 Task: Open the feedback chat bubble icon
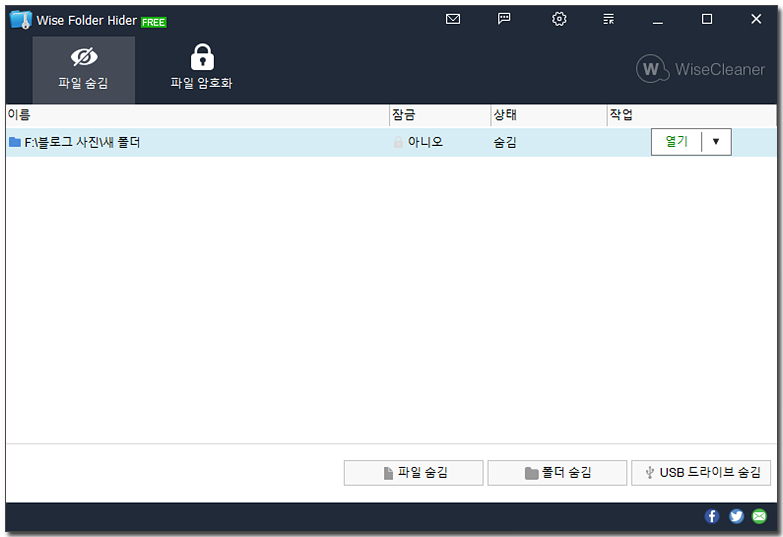[504, 19]
